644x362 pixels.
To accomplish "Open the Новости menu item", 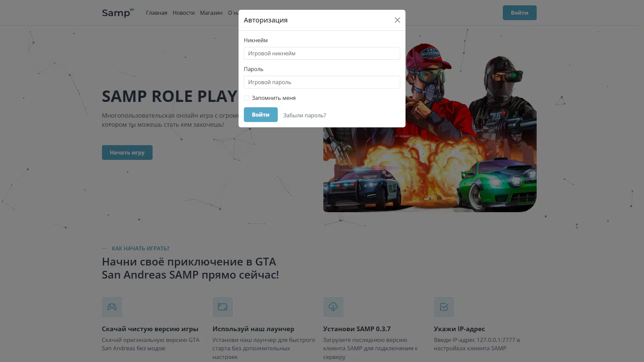I will coord(183,13).
